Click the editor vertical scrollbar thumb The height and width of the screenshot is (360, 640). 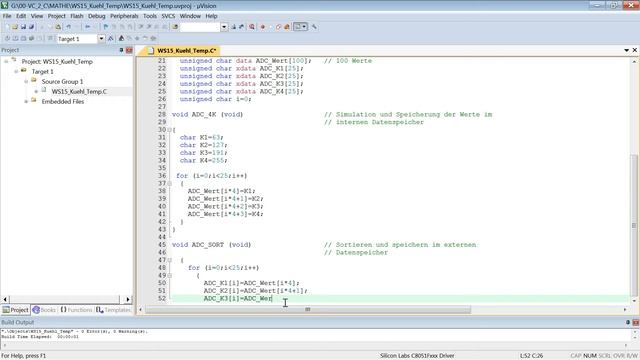coord(634,225)
